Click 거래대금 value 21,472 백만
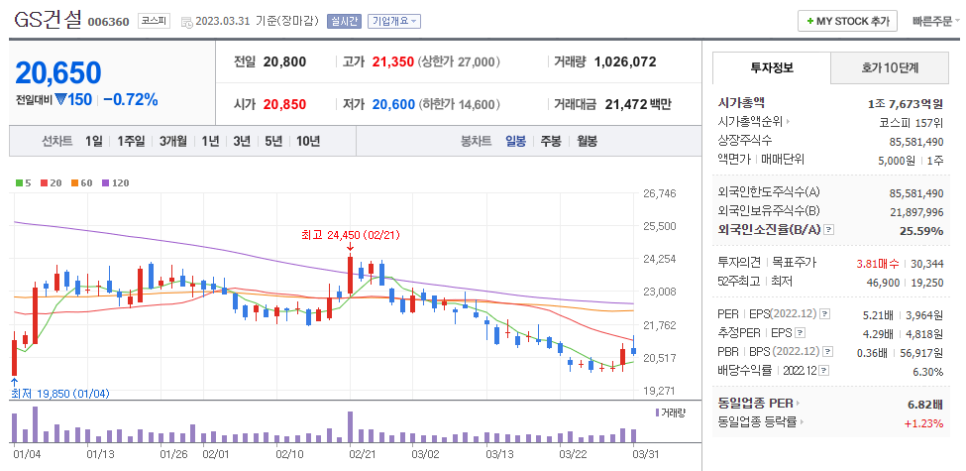Screen dimensions: 966x471 [638, 104]
